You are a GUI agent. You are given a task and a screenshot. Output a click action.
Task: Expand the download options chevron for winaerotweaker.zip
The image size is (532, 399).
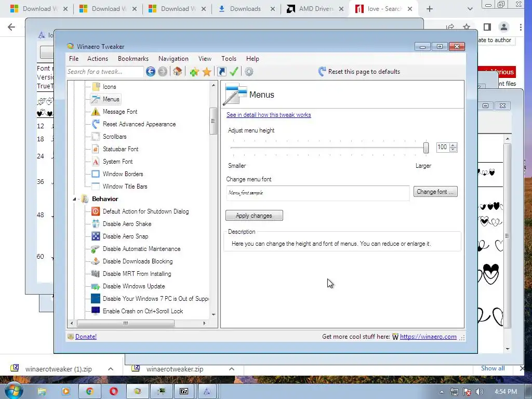[x=232, y=369]
